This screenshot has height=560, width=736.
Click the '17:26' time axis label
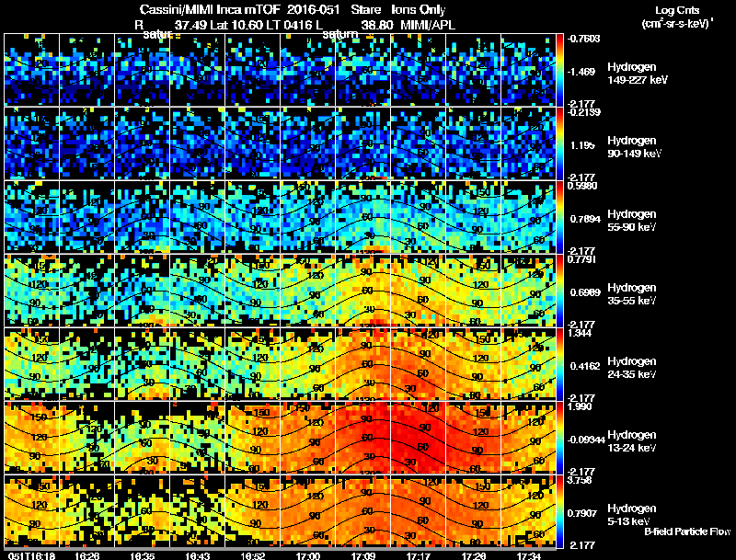pyautogui.click(x=474, y=555)
